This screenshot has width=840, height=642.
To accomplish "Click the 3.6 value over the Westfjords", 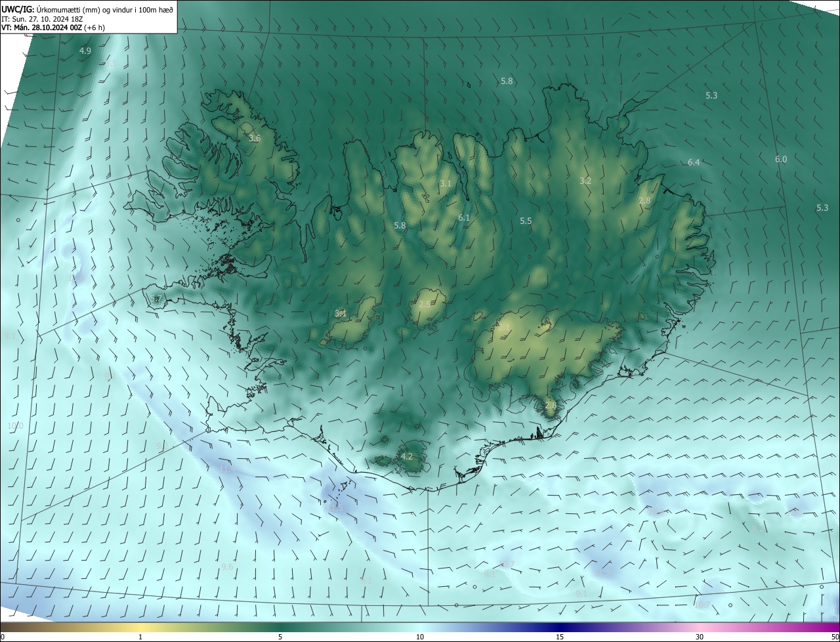I will pyautogui.click(x=255, y=139).
